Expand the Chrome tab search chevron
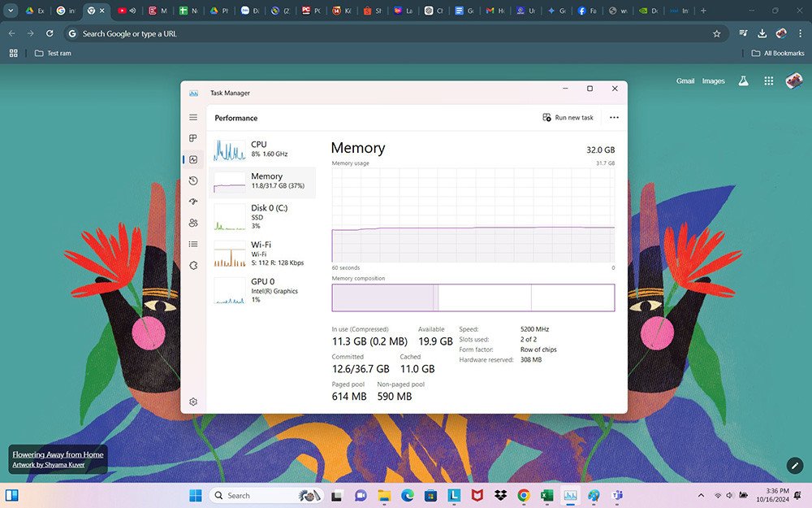Screen dimensions: 812x508 [x=11, y=11]
